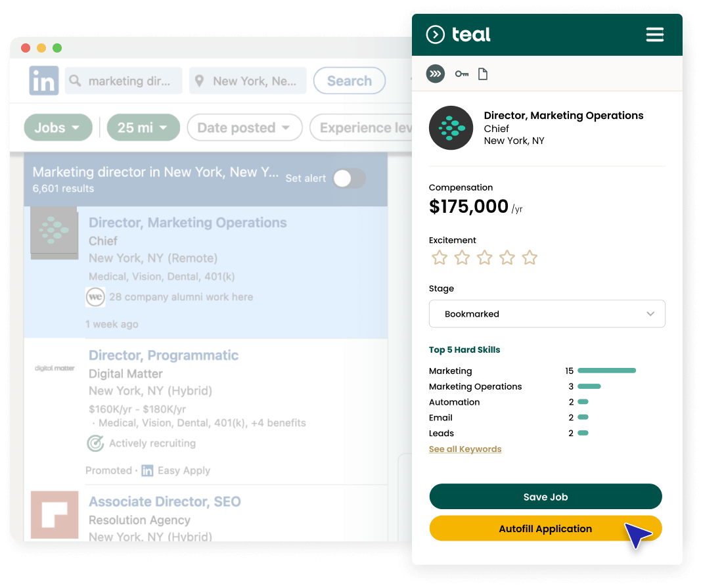The width and height of the screenshot is (701, 588).
Task: Rate excitement with the third star
Action: pos(484,258)
